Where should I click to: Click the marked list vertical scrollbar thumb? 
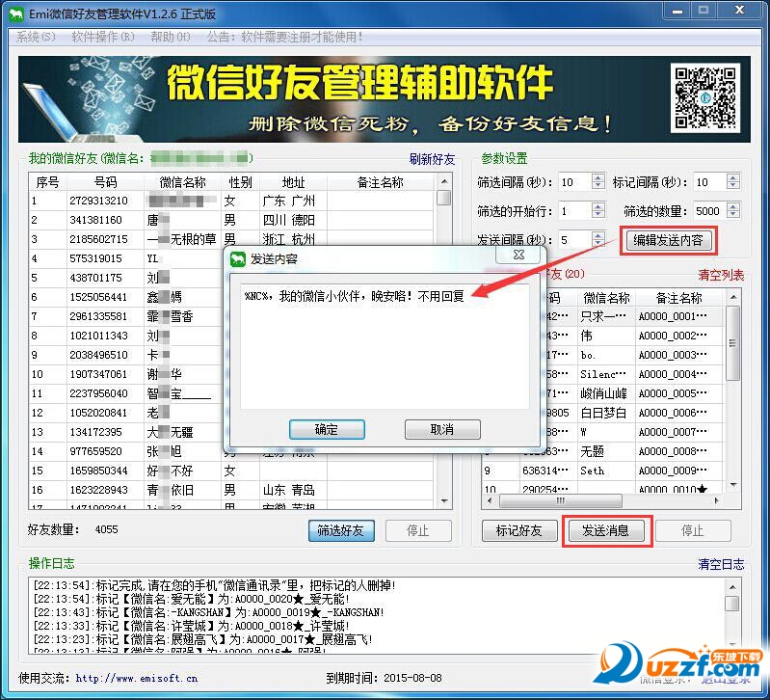(x=732, y=343)
